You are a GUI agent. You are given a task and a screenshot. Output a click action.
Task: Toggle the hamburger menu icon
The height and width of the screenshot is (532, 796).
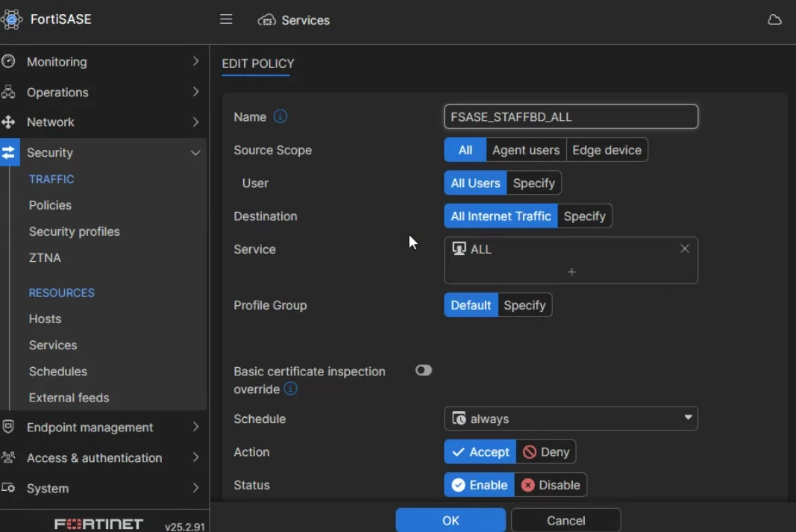[x=226, y=19]
